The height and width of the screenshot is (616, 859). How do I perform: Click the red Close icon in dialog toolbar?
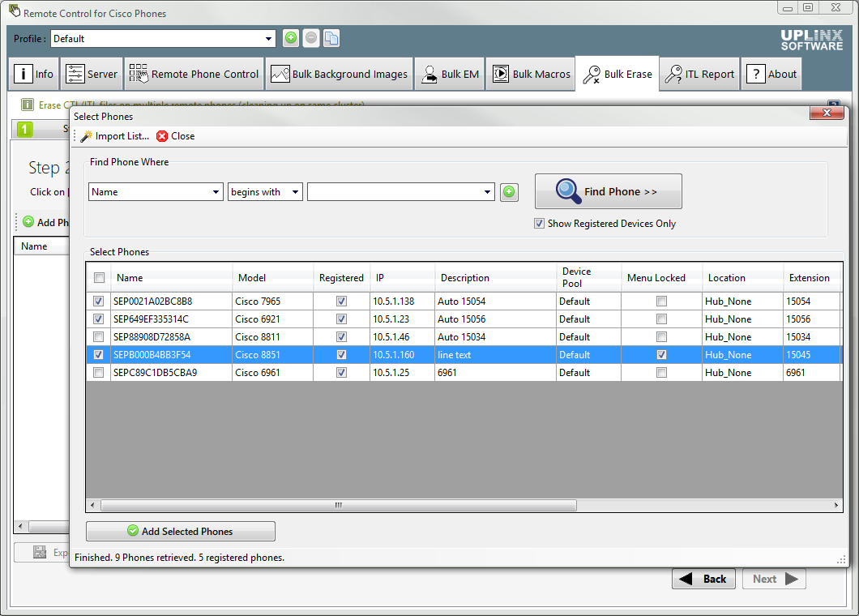coord(162,136)
